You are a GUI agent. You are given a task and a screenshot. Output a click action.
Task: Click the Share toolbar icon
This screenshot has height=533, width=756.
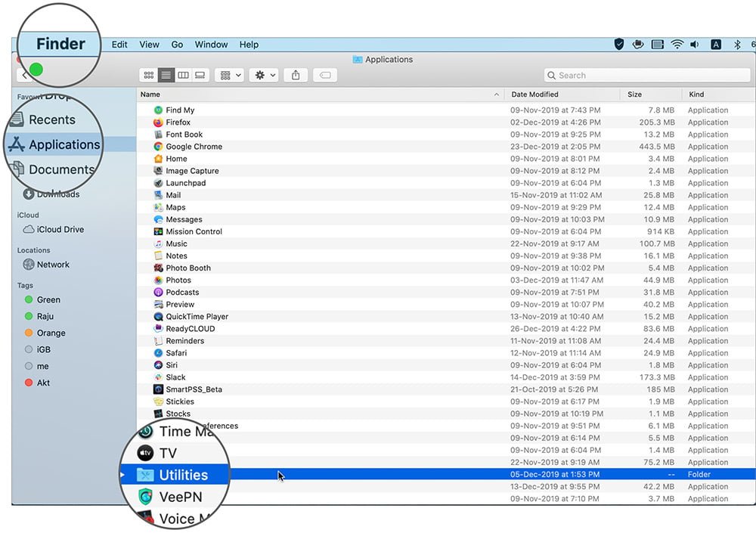(x=296, y=76)
